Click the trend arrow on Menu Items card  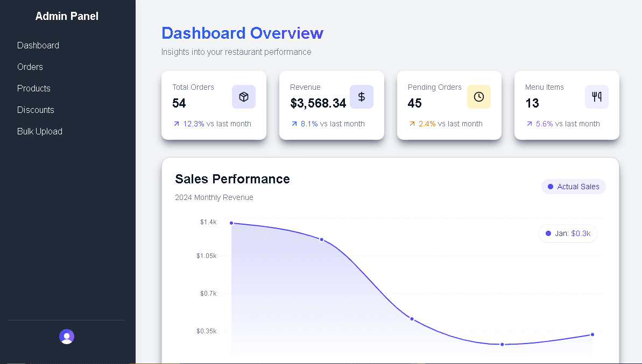[x=529, y=124]
